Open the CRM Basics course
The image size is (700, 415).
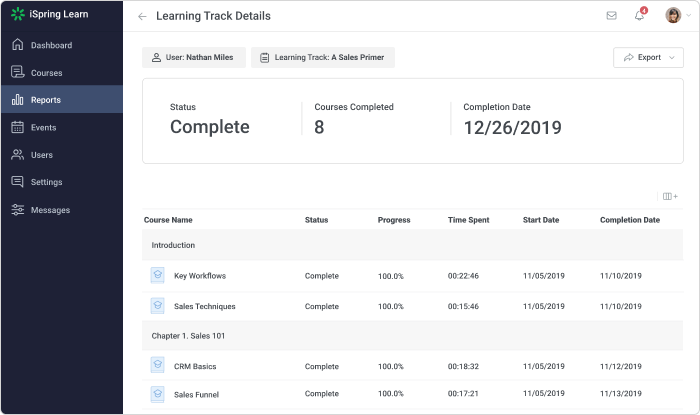(x=195, y=366)
